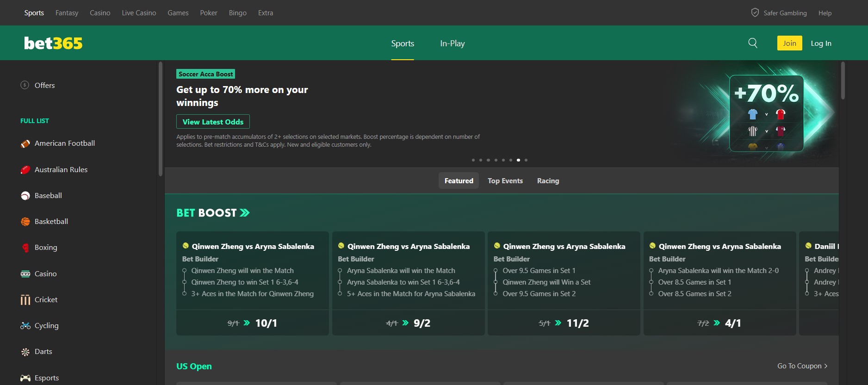Click '3+ Aces in the Match for Qinwen Zheng'

pos(253,294)
